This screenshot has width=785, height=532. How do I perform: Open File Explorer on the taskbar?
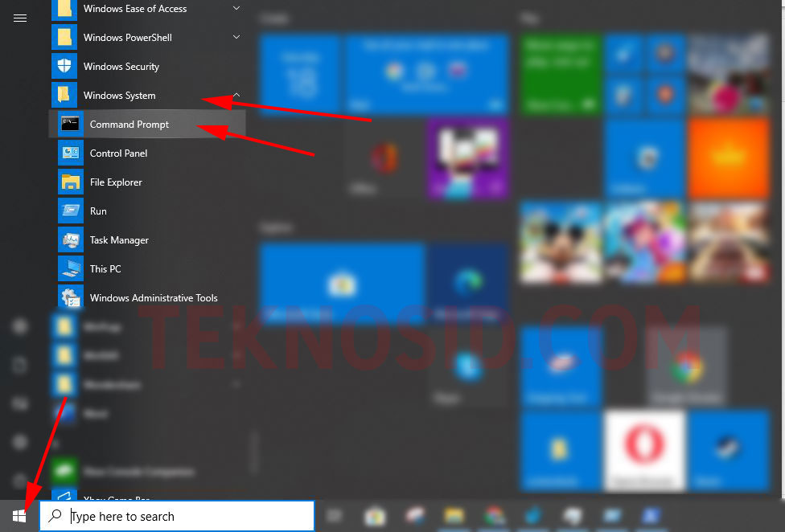[x=454, y=516]
